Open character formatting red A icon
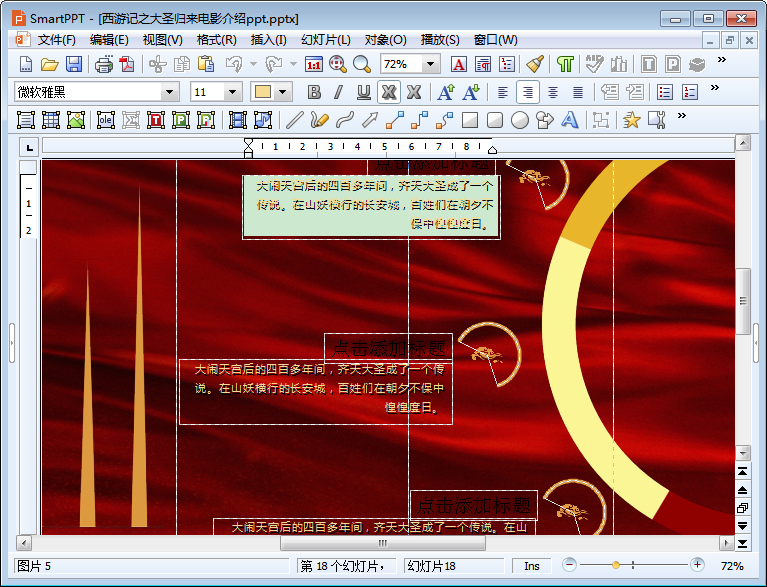The width and height of the screenshot is (767, 587). pos(458,64)
